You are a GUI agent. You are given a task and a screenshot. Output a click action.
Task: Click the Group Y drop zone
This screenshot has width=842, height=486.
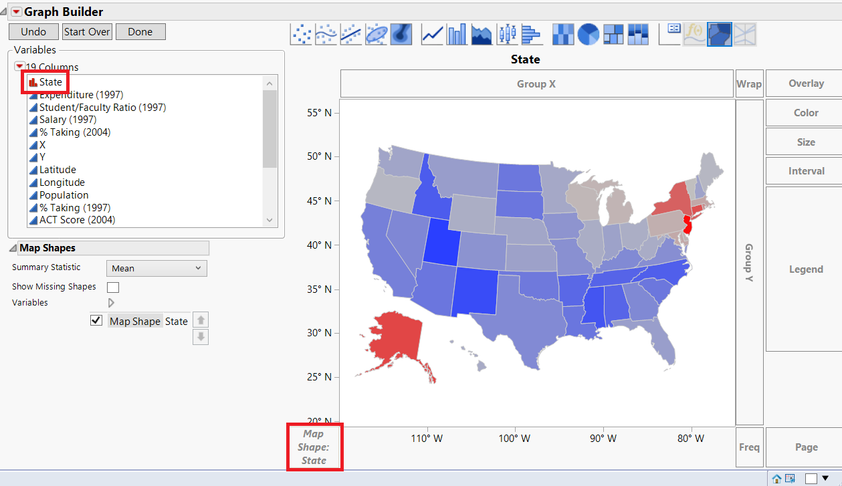click(749, 262)
